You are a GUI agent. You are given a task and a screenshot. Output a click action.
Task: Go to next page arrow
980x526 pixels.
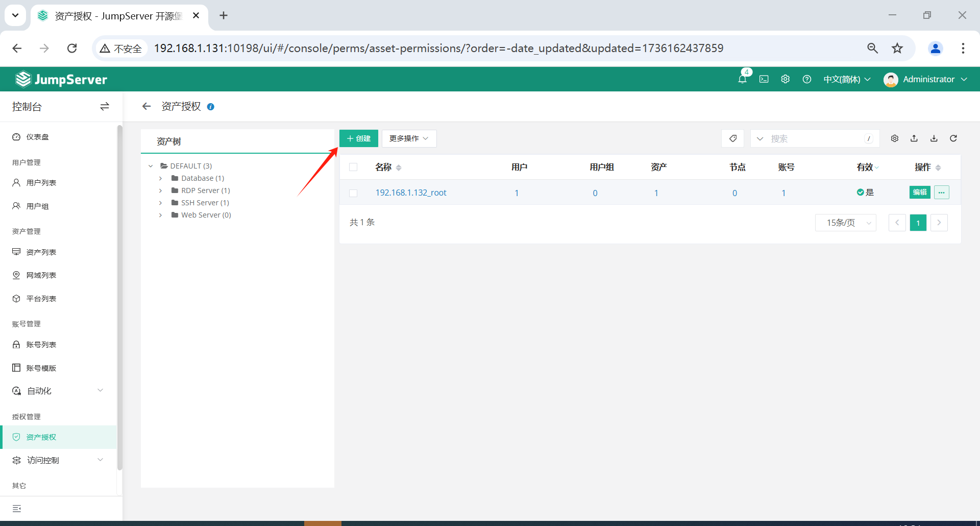[x=939, y=223]
